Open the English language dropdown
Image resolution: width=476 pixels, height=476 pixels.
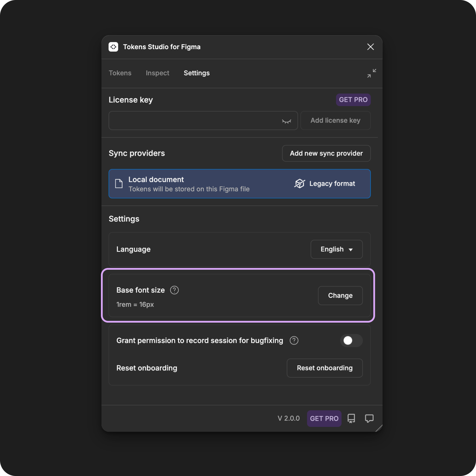pyautogui.click(x=337, y=249)
